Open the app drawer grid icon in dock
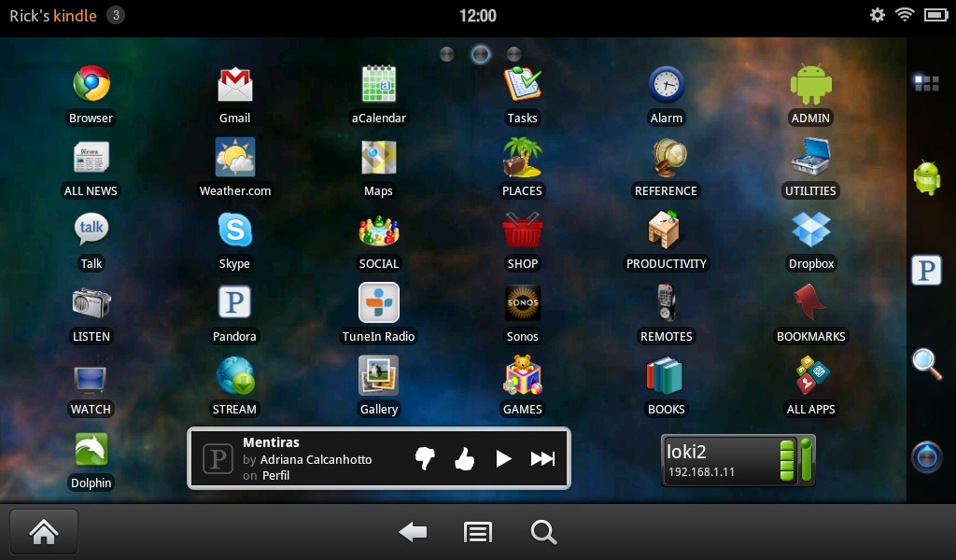 pyautogui.click(x=927, y=83)
